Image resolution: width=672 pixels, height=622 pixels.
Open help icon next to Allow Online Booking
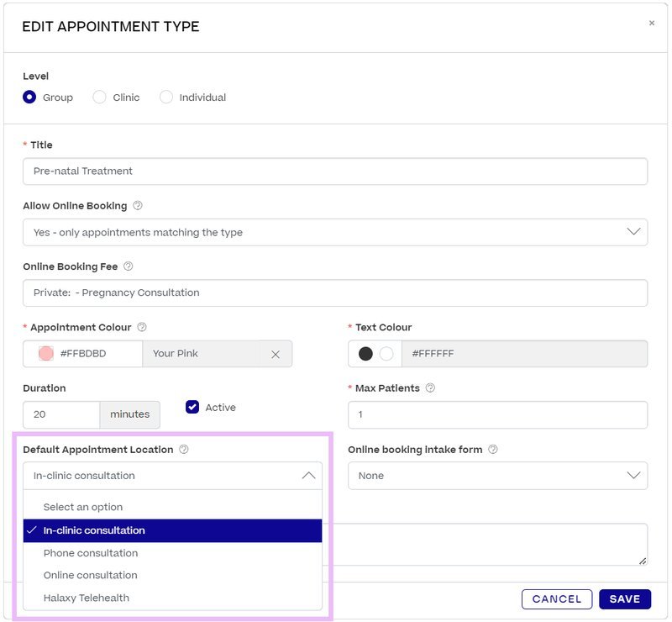(x=138, y=205)
